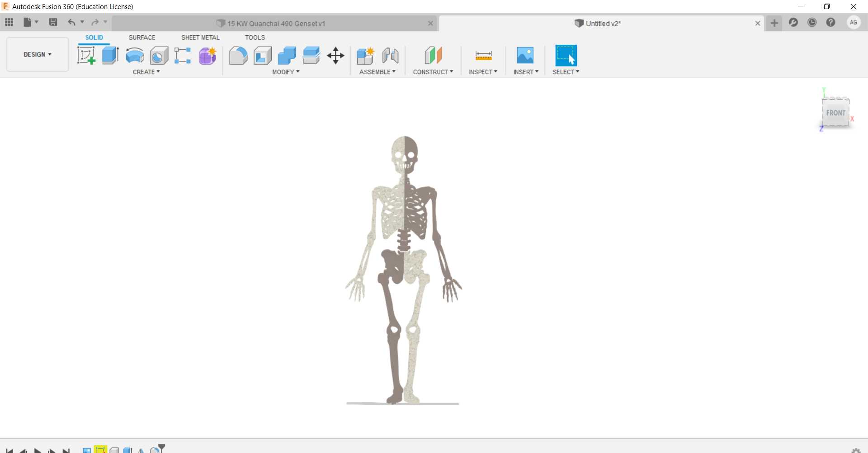This screenshot has height=453, width=868.
Task: Step forward one timeline feature
Action: [52, 451]
